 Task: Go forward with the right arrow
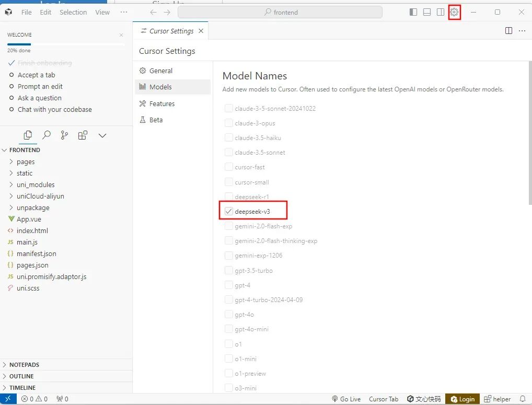coord(167,12)
